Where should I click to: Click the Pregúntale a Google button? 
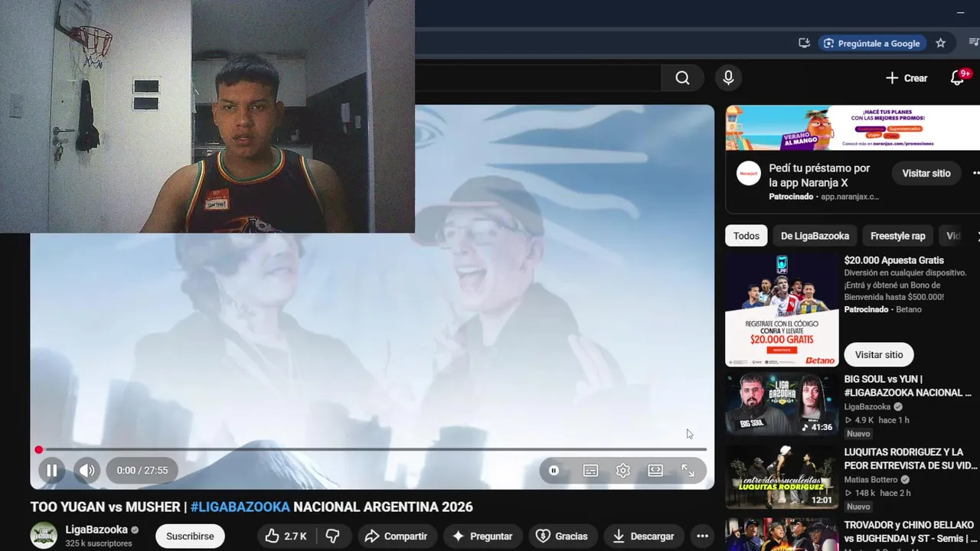pos(872,43)
